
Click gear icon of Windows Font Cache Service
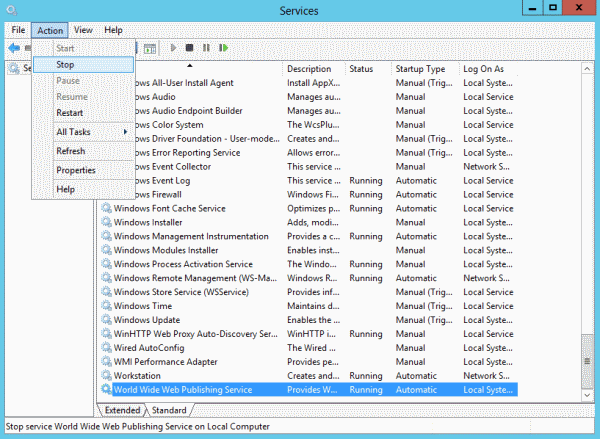tap(106, 208)
